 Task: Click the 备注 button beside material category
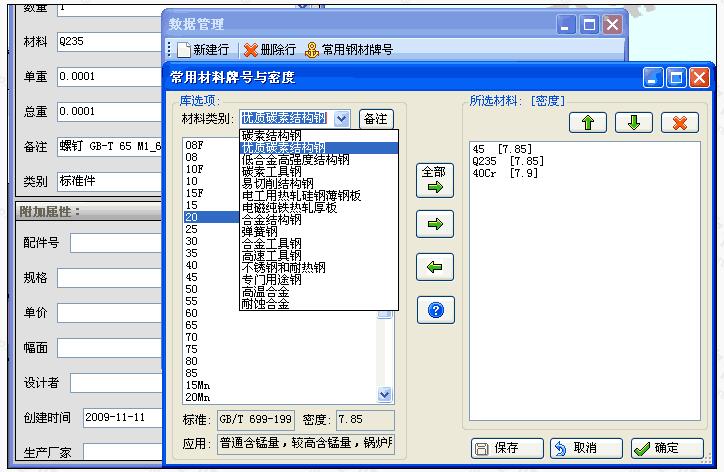(x=376, y=119)
